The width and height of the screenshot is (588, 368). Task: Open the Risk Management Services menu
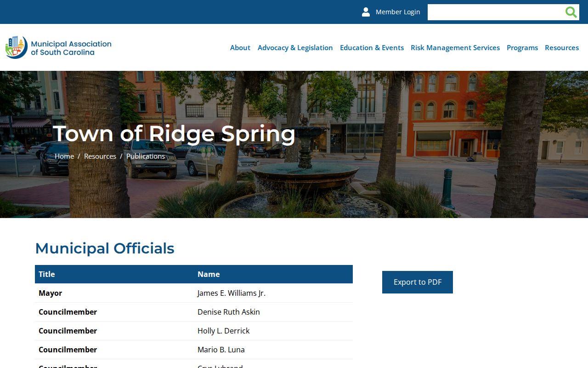pyautogui.click(x=455, y=47)
